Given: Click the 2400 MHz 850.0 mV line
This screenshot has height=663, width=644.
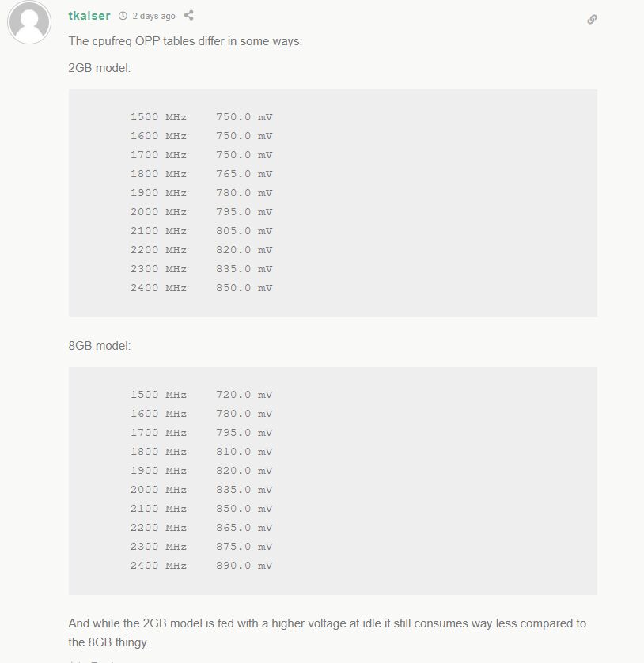Looking at the screenshot, I should [x=201, y=288].
